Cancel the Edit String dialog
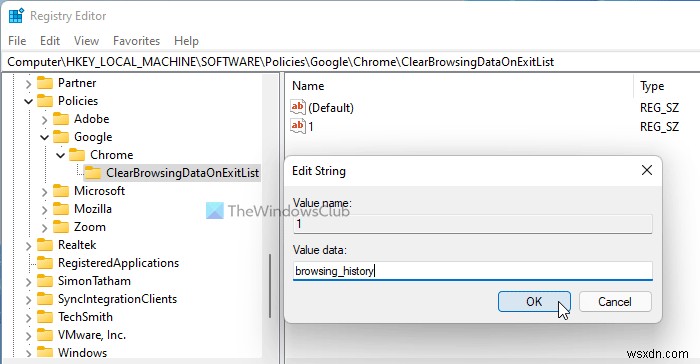 tap(615, 301)
